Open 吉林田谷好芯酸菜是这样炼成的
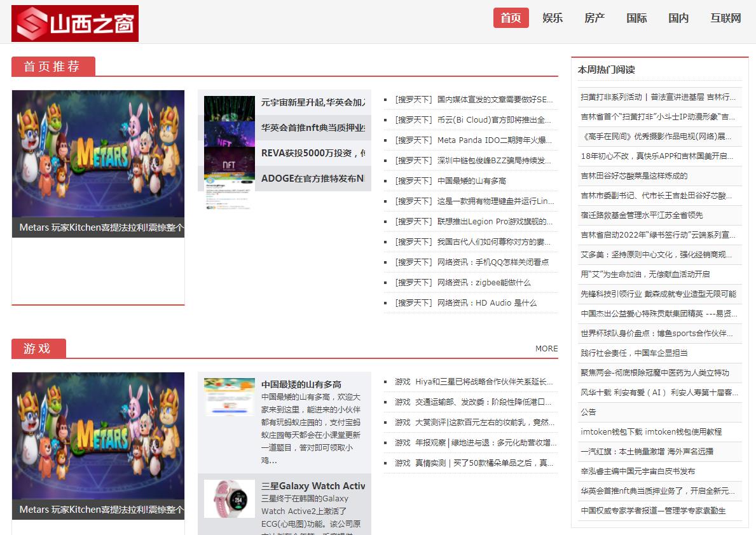Screen dimensions: 756x535 pos(634,176)
